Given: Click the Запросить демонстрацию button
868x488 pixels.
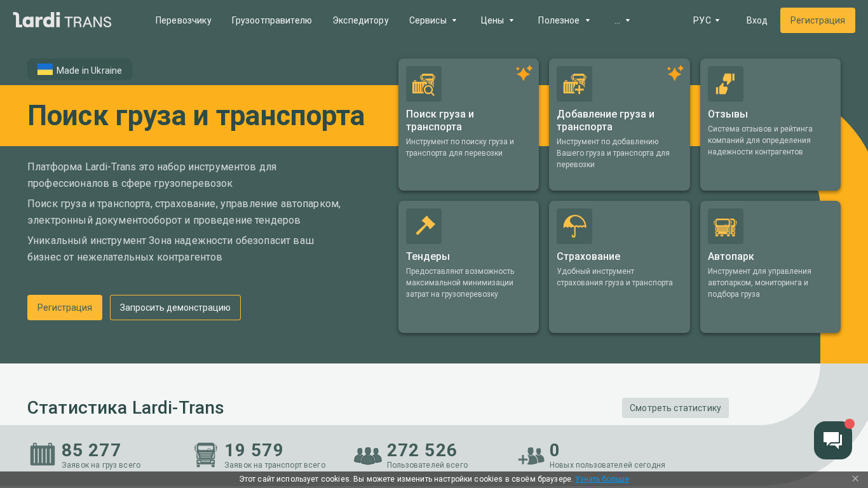Looking at the screenshot, I should coord(175,308).
